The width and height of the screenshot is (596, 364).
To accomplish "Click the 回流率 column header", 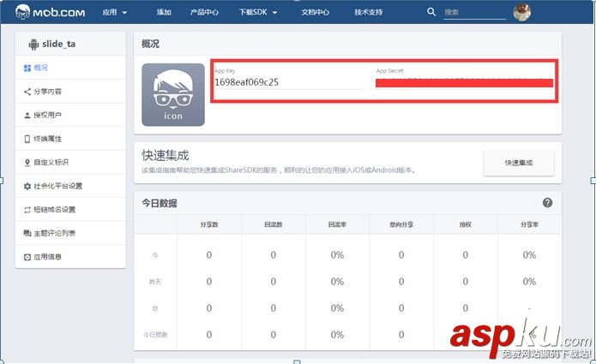I will point(337,224).
